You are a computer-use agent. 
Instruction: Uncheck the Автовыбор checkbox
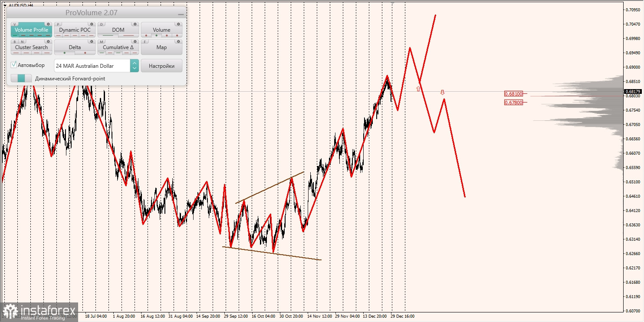[x=14, y=65]
